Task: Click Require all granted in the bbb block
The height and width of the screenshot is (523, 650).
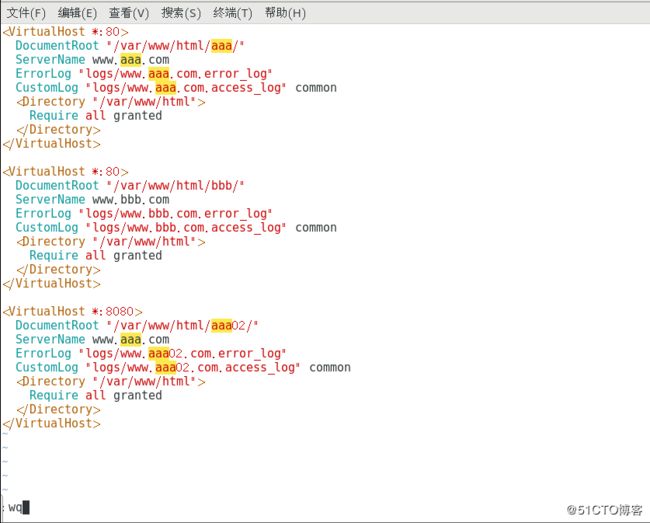Action: pyautogui.click(x=95, y=256)
